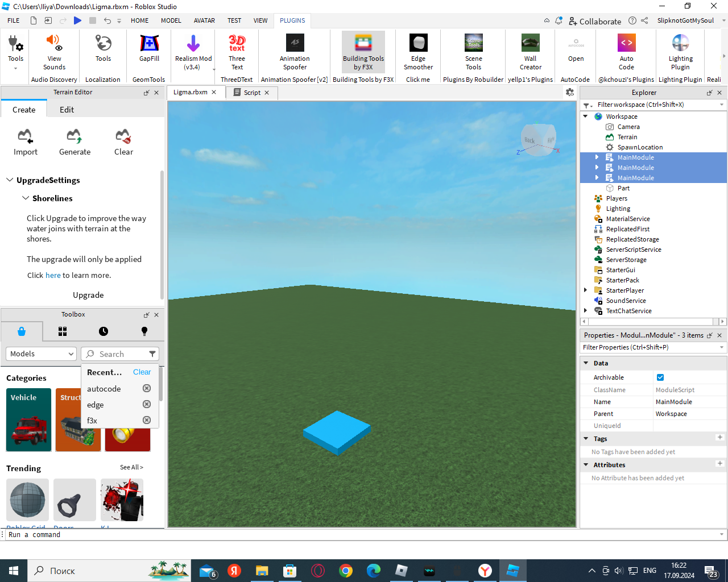The height and width of the screenshot is (582, 728).
Task: Toggle the Archivable checkbox
Action: pyautogui.click(x=660, y=377)
